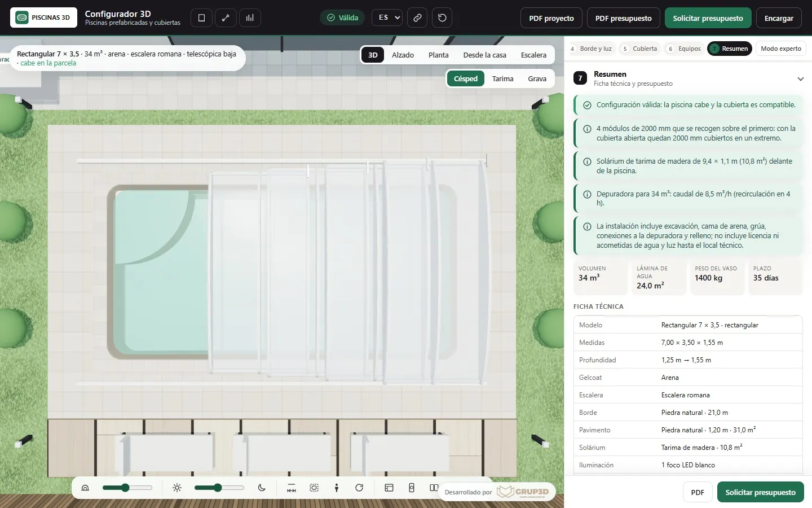
Task: Click bottom Solicitar presupuesto button
Action: point(760,492)
